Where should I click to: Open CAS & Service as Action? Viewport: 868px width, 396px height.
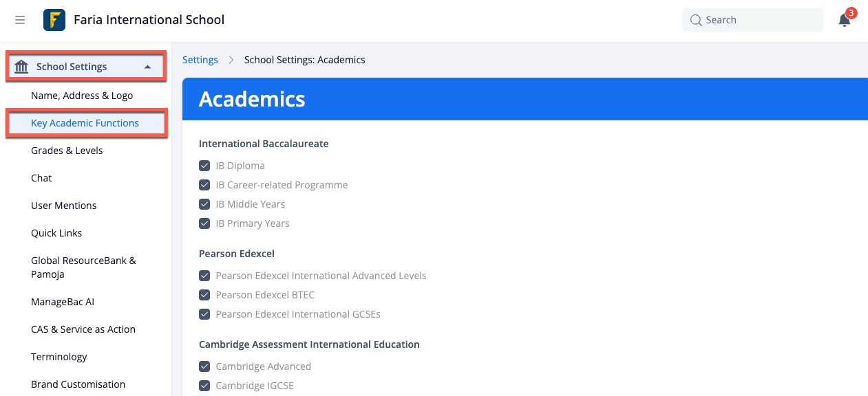(83, 329)
